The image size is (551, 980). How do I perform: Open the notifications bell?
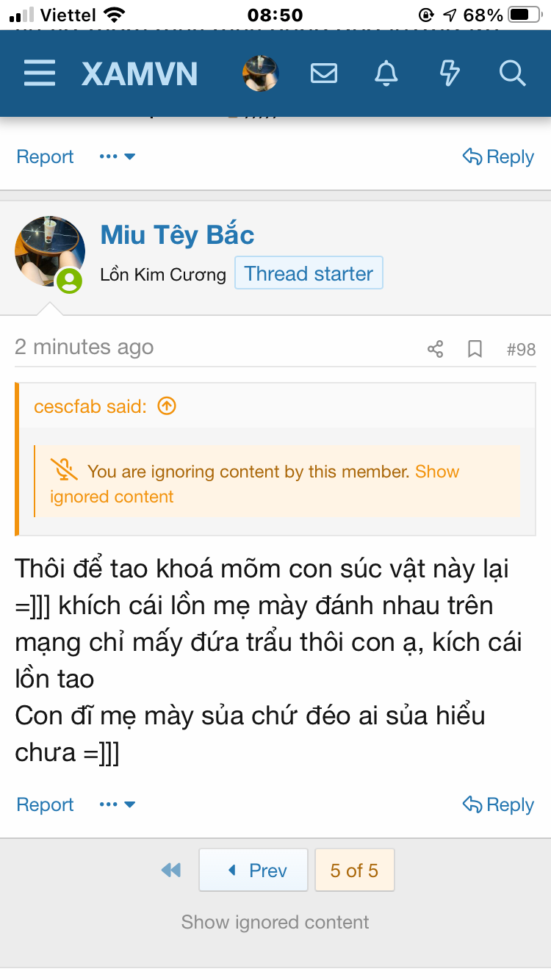point(386,73)
